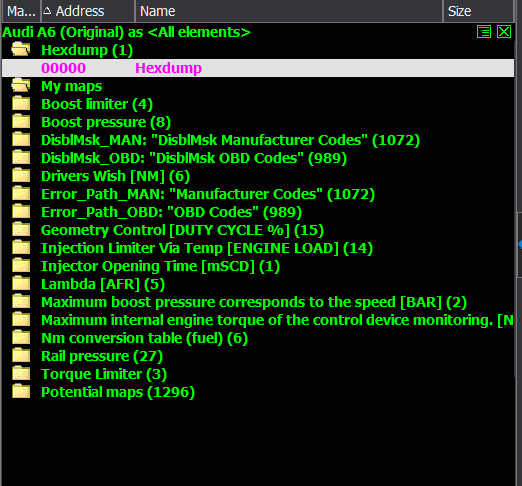Click the Maximum boost pressure folder icon
The width and height of the screenshot is (522, 486).
(21, 302)
